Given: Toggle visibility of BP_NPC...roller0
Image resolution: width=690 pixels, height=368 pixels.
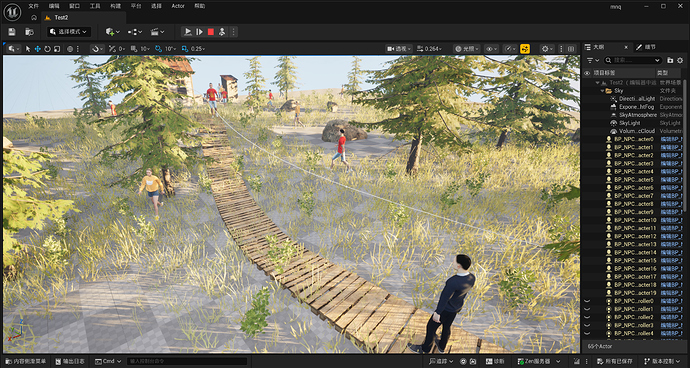Looking at the screenshot, I should (x=587, y=301).
